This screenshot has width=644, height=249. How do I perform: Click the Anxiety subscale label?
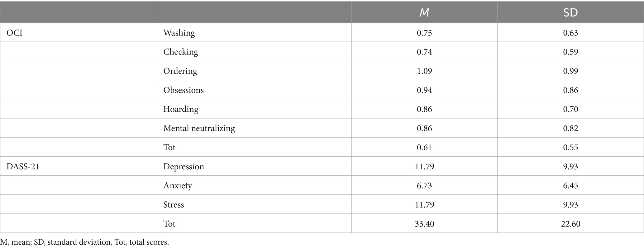click(x=178, y=186)
